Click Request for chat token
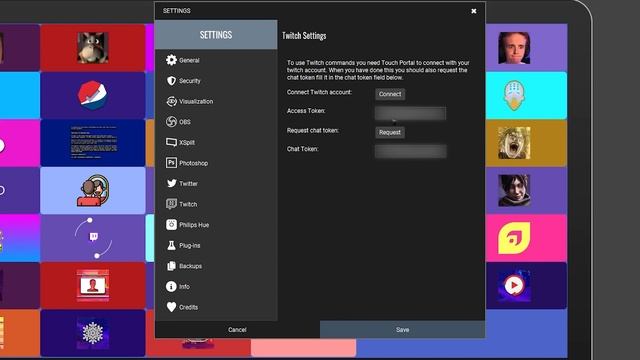The height and width of the screenshot is (360, 640). pos(390,132)
